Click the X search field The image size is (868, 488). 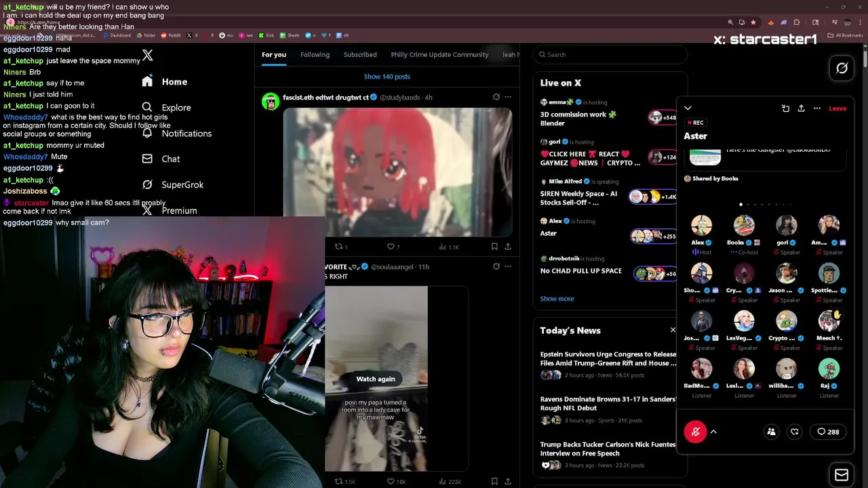pyautogui.click(x=610, y=55)
